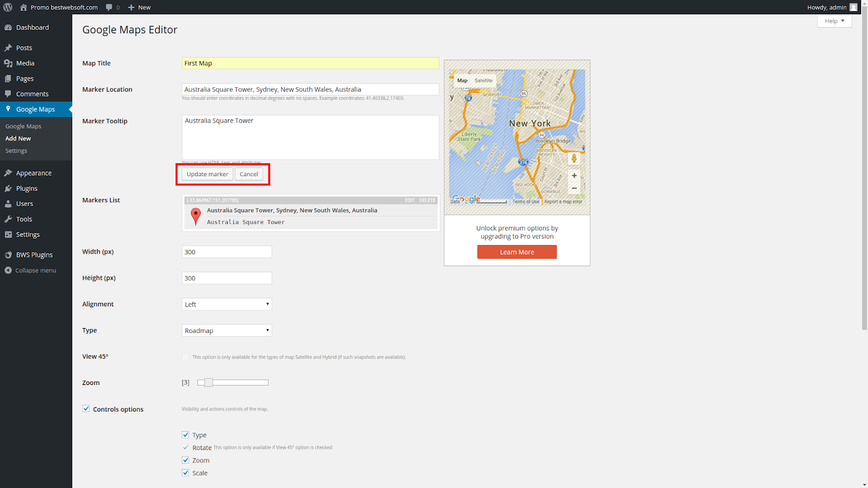Screen dimensions: 868x488
Task: Click the admin avatar thumbnail
Action: (x=853, y=7)
